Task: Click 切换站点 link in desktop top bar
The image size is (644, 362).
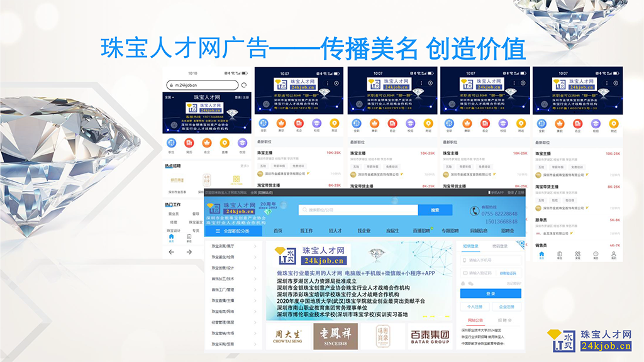Action: coord(265,192)
